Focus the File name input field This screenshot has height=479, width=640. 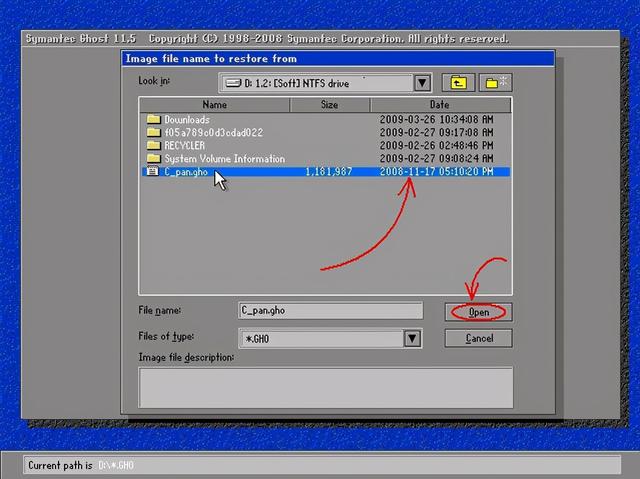click(x=330, y=310)
